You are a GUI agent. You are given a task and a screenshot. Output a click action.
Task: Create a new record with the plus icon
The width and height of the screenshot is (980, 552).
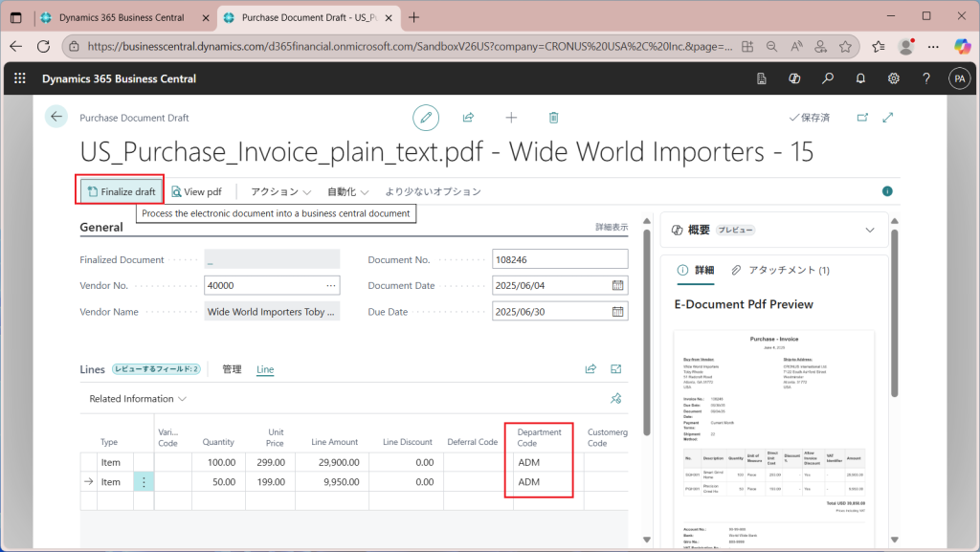[x=511, y=118]
